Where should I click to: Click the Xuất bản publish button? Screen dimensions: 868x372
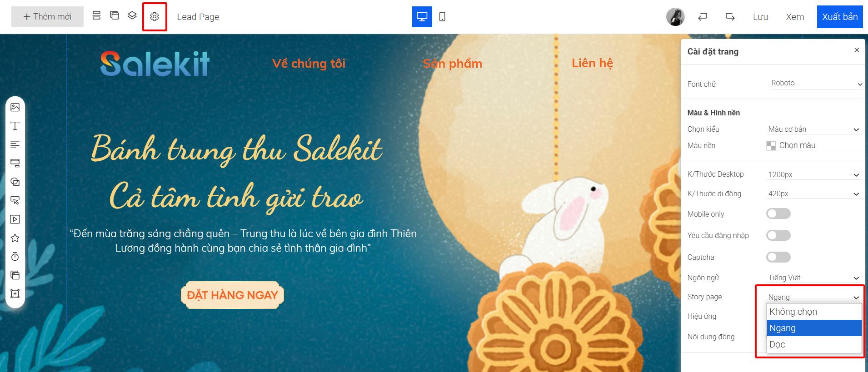tap(840, 17)
